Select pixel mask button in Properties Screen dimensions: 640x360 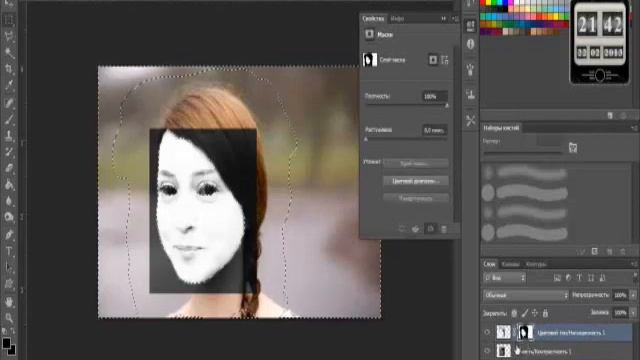(x=433, y=60)
